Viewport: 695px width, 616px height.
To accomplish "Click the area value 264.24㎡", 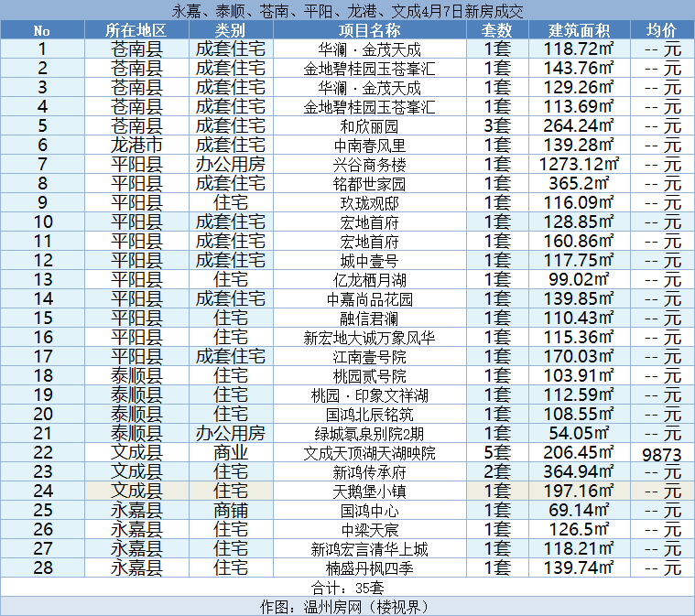I will click(579, 126).
